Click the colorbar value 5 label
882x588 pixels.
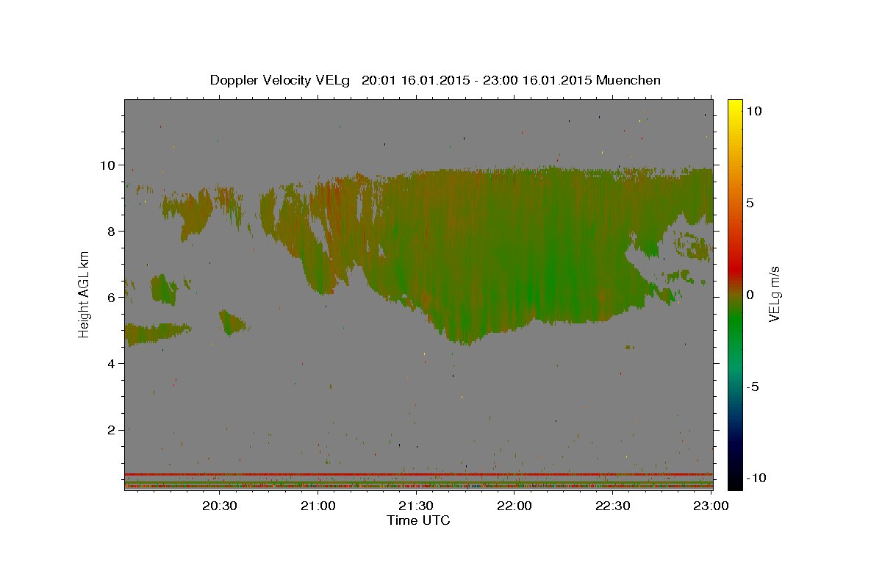tap(750, 203)
